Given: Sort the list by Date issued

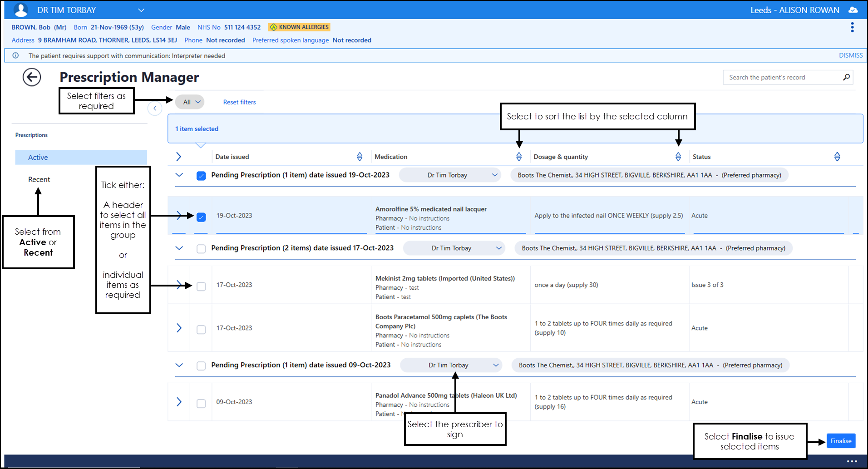Looking at the screenshot, I should 360,157.
